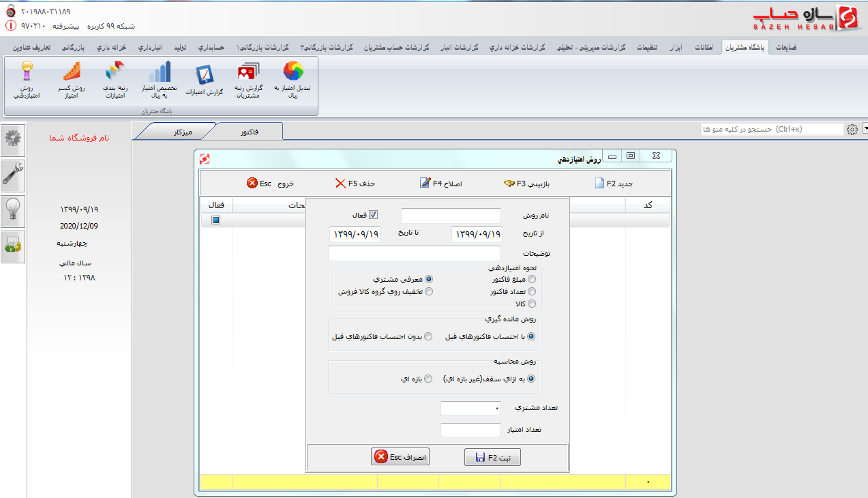This screenshot has width=868, height=498.
Task: Click حذف F5 delete toolbar button
Action: [355, 184]
